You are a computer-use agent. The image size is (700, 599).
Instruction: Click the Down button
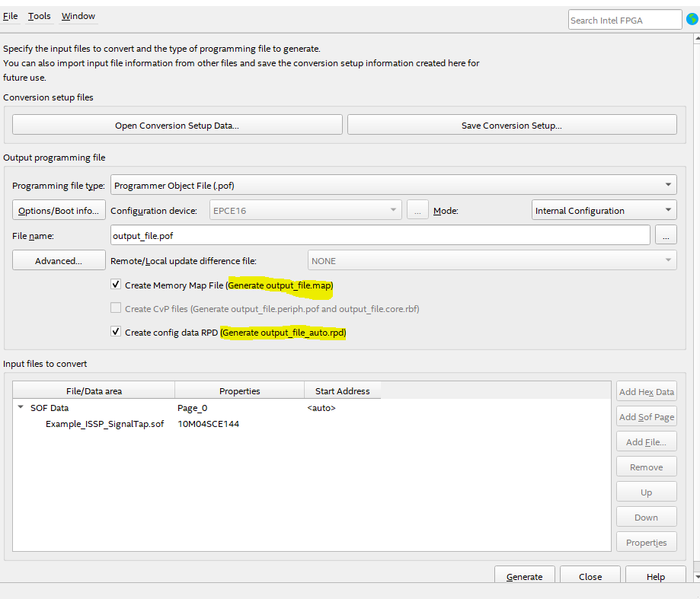[x=647, y=517]
